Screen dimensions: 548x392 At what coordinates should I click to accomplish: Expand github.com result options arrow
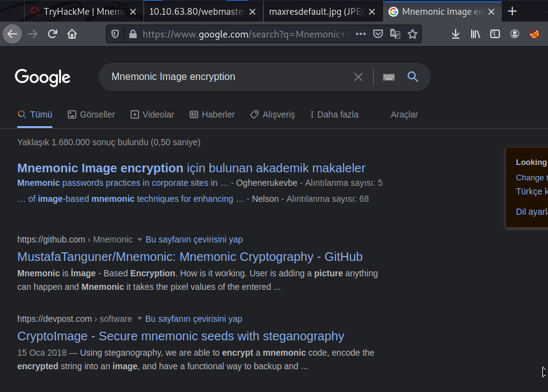point(139,239)
